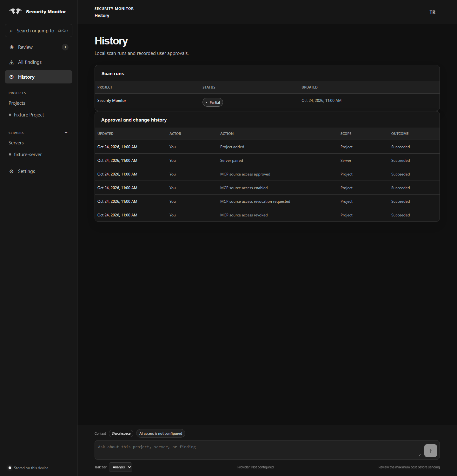Click MCP source access enabled entry

coord(244,188)
